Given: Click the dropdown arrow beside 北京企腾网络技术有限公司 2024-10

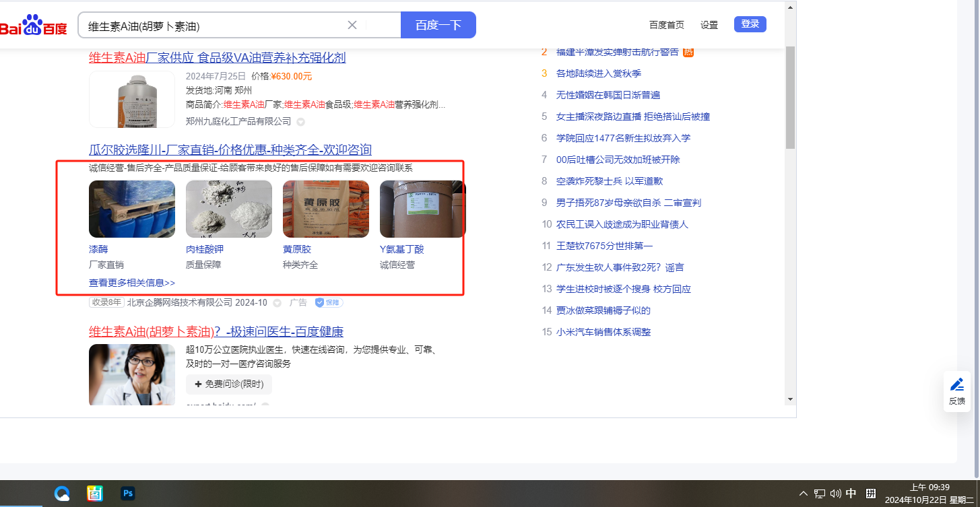Looking at the screenshot, I should pyautogui.click(x=277, y=303).
